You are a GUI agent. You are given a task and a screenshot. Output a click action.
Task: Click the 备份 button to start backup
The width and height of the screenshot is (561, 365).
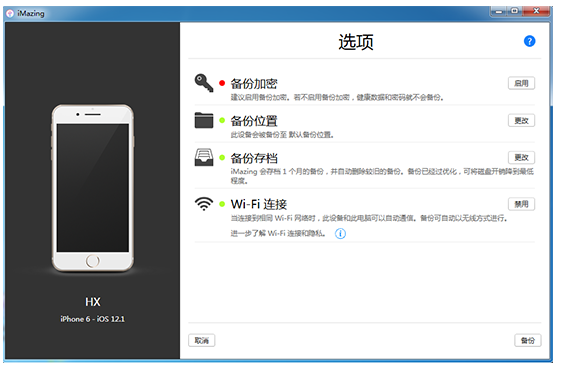coord(528,340)
